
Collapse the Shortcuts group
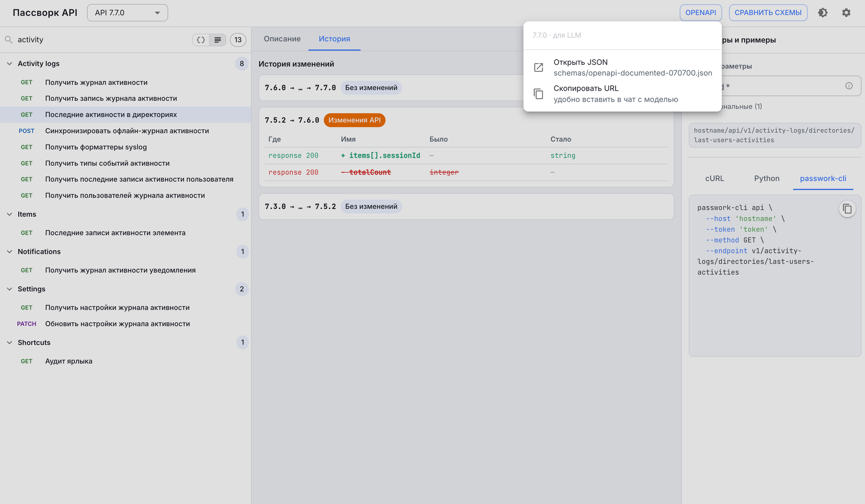click(x=10, y=343)
